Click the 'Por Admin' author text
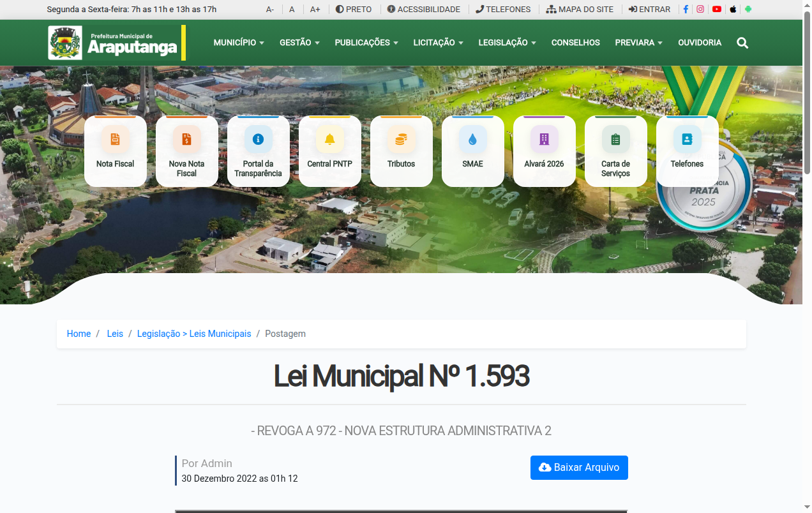 [x=207, y=463]
